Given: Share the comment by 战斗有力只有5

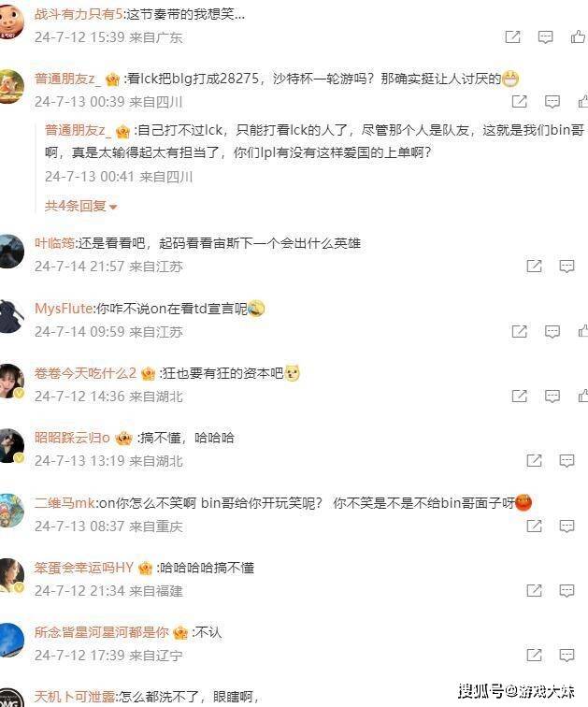Looking at the screenshot, I should (x=513, y=37).
